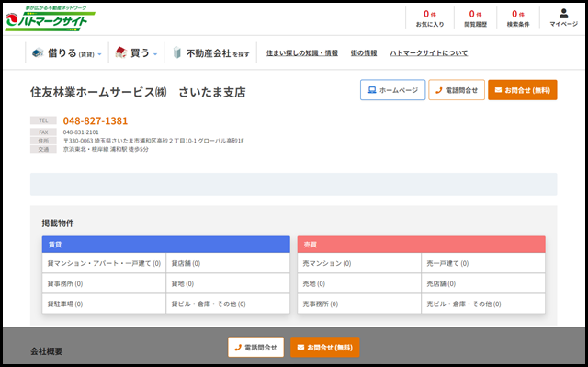Open ハトマークサイトについて link

click(x=429, y=53)
